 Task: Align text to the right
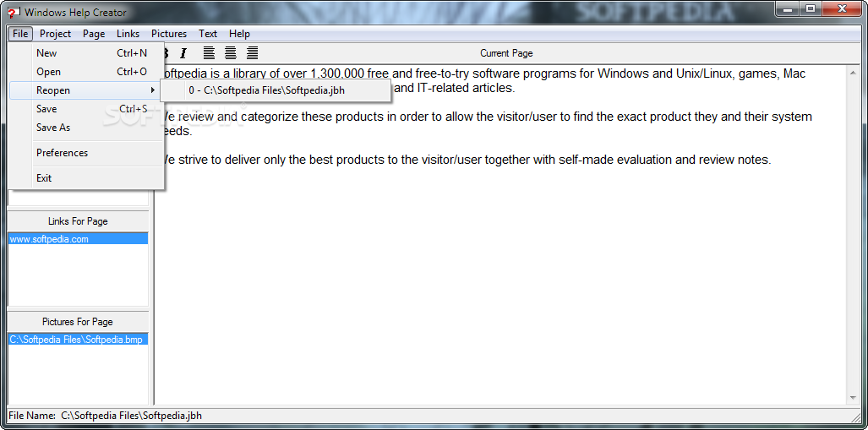[x=253, y=53]
